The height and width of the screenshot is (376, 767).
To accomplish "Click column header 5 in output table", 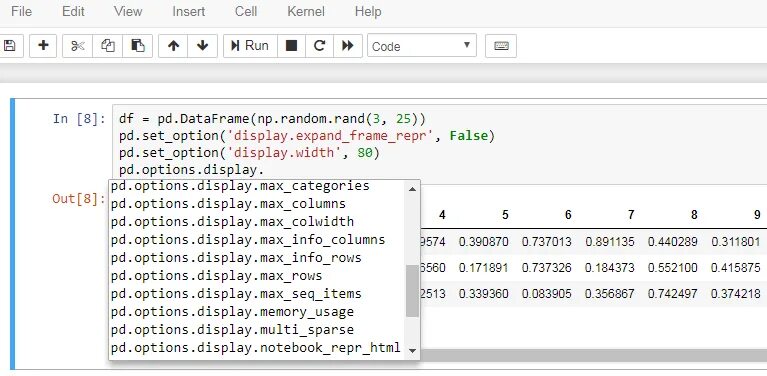I will tap(505, 215).
